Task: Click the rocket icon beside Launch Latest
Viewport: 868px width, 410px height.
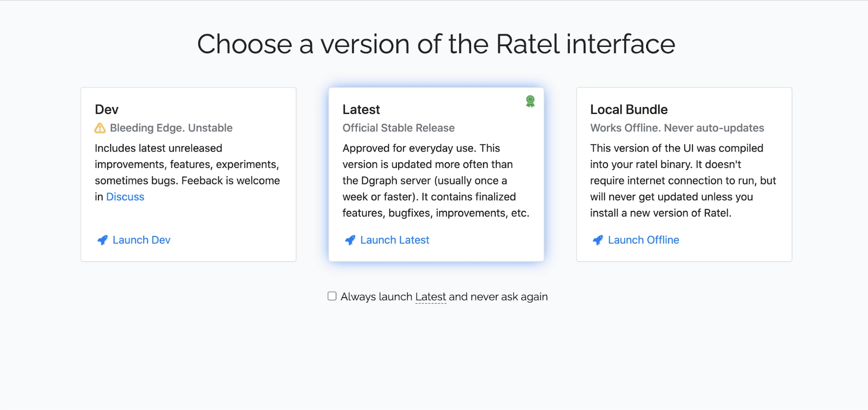Action: click(x=350, y=240)
